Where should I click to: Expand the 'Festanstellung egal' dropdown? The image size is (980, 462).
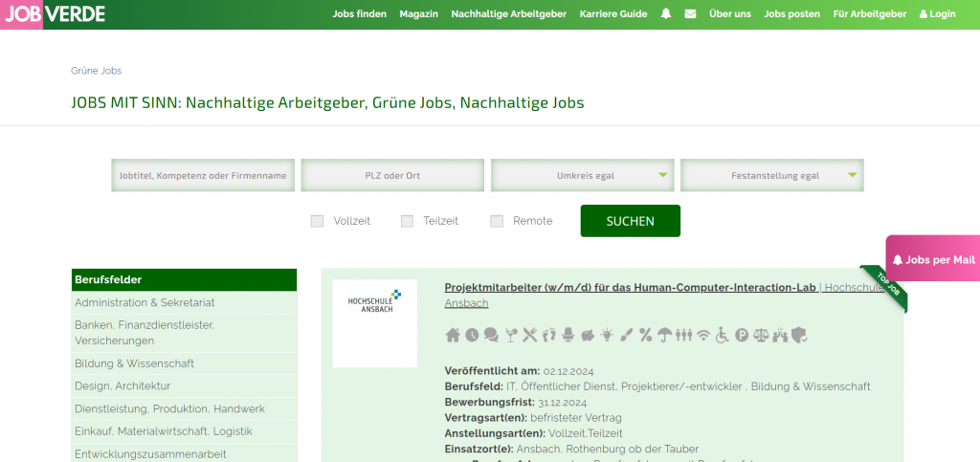click(x=771, y=176)
